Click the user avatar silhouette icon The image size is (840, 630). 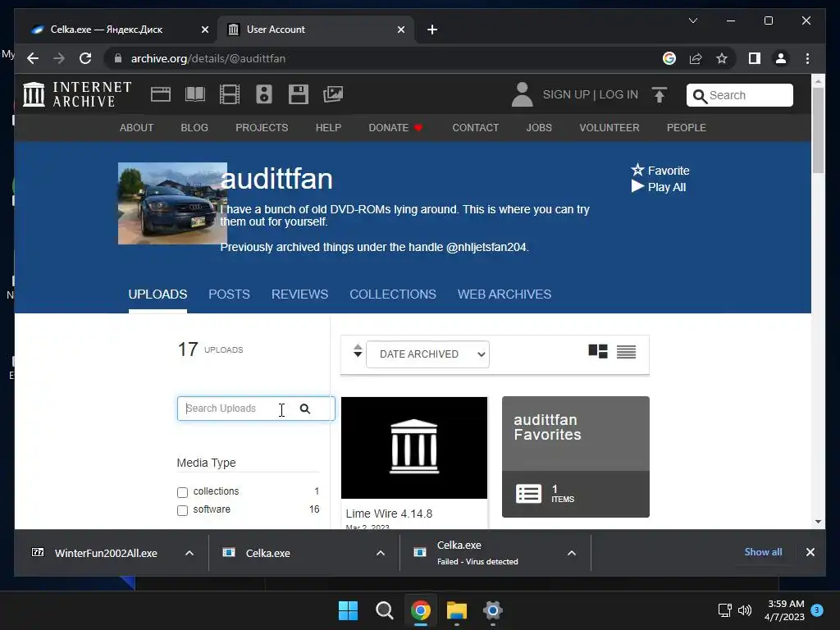click(522, 94)
